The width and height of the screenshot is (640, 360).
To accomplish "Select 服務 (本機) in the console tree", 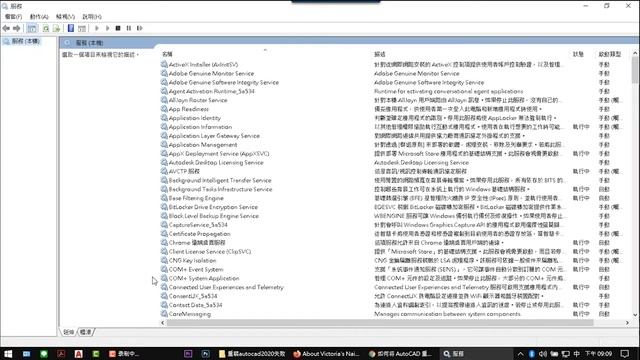I will point(25,41).
